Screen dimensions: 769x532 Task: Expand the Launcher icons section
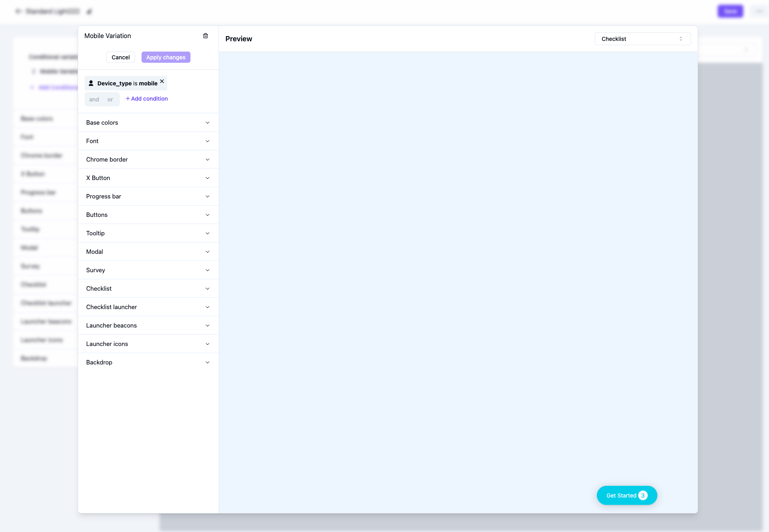[148, 344]
